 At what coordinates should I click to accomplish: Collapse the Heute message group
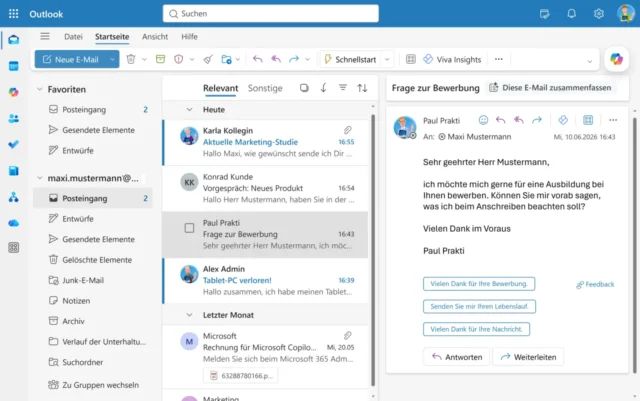[189, 109]
